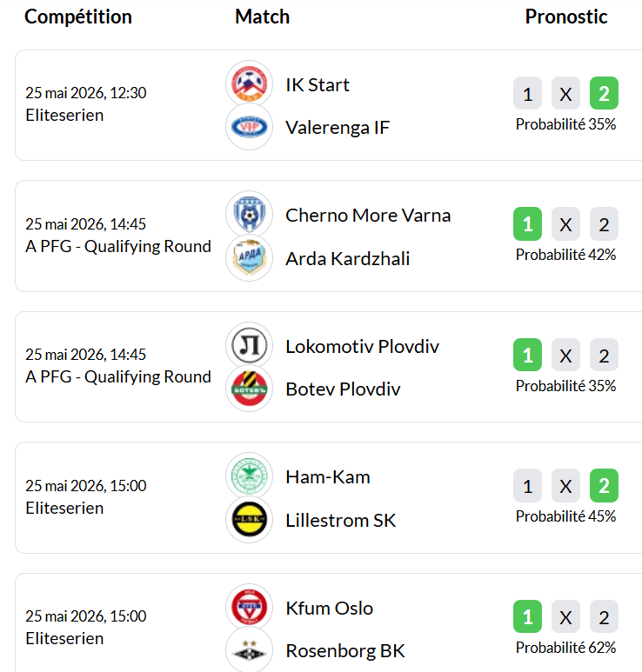The image size is (642, 672).
Task: Select outcome 1 for Ham-Kam vs Lillestrom
Action: click(527, 486)
